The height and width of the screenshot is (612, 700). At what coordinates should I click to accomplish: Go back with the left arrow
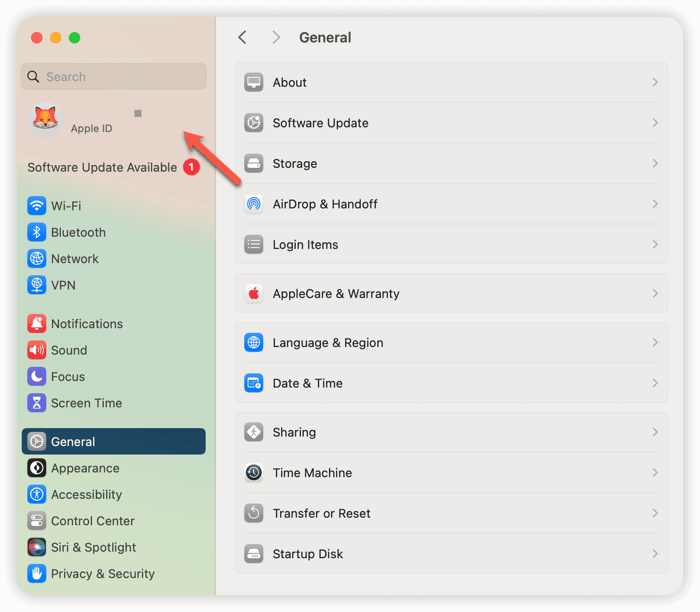[242, 37]
